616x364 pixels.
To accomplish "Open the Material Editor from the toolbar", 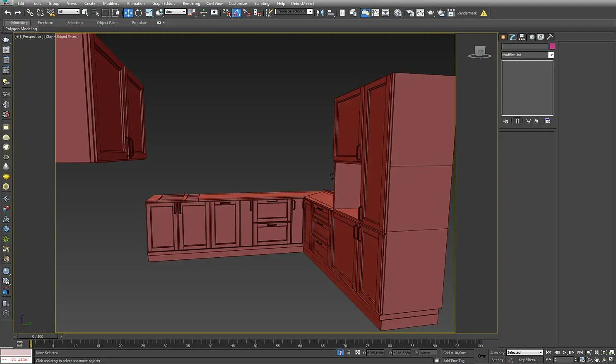I will pos(398,13).
